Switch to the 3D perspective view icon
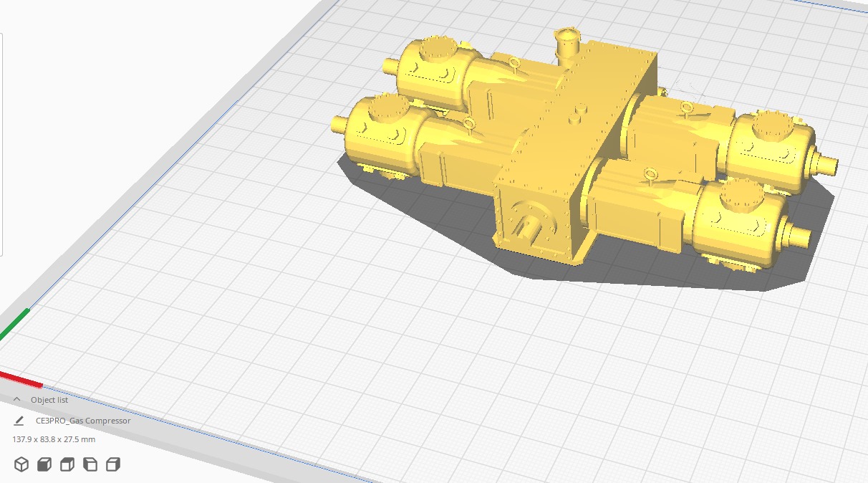 pos(21,464)
